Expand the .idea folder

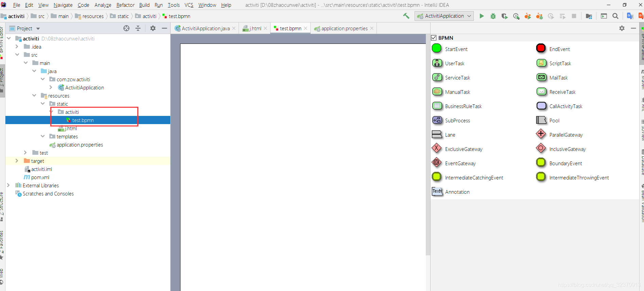[17, 47]
